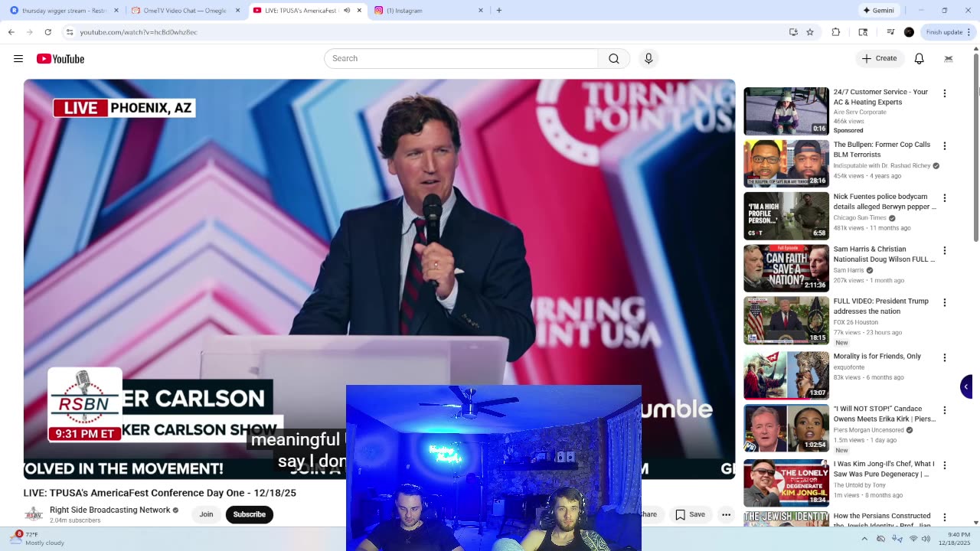The image size is (980, 551).
Task: Go to the YouTube home logo
Action: click(60, 59)
